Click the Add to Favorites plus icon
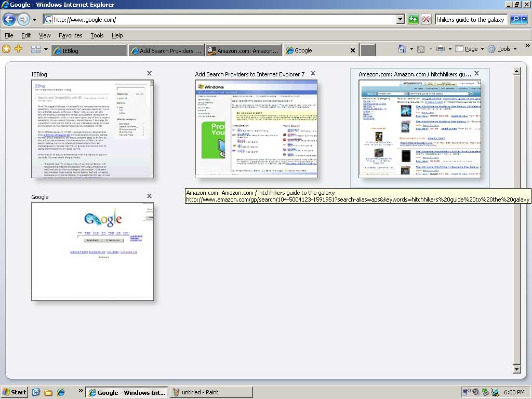The width and height of the screenshot is (532, 399). 18,49
